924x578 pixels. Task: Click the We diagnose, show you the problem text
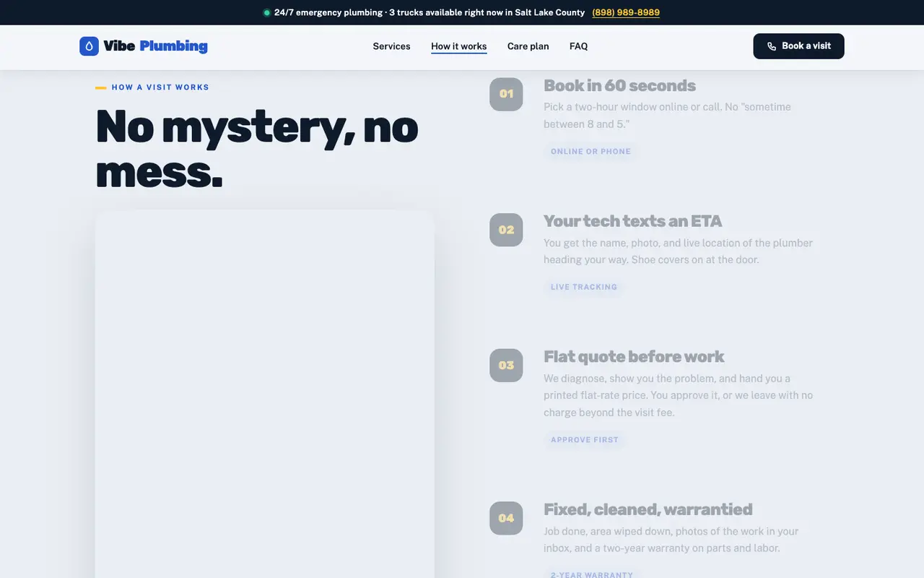click(678, 395)
